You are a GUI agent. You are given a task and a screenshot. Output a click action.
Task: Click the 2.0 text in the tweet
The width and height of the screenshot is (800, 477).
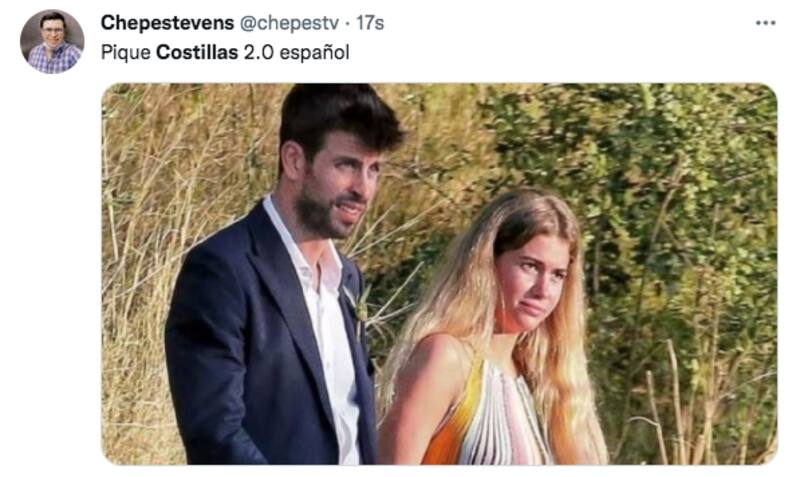(x=259, y=52)
